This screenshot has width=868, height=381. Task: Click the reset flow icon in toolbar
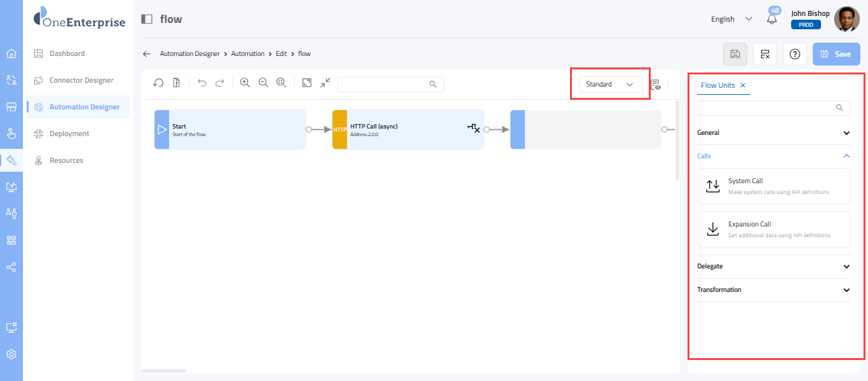tap(158, 83)
